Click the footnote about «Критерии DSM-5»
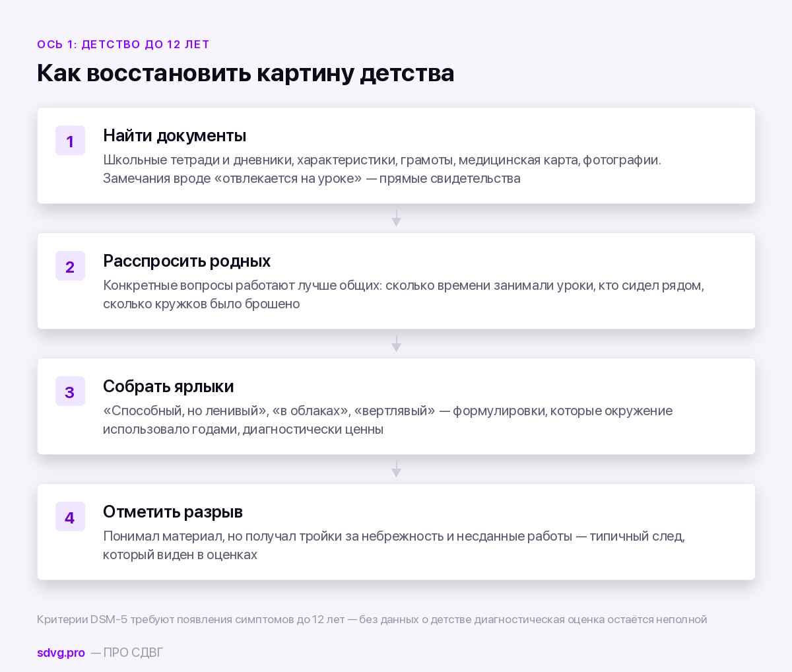The height and width of the screenshot is (672, 792). point(372,619)
